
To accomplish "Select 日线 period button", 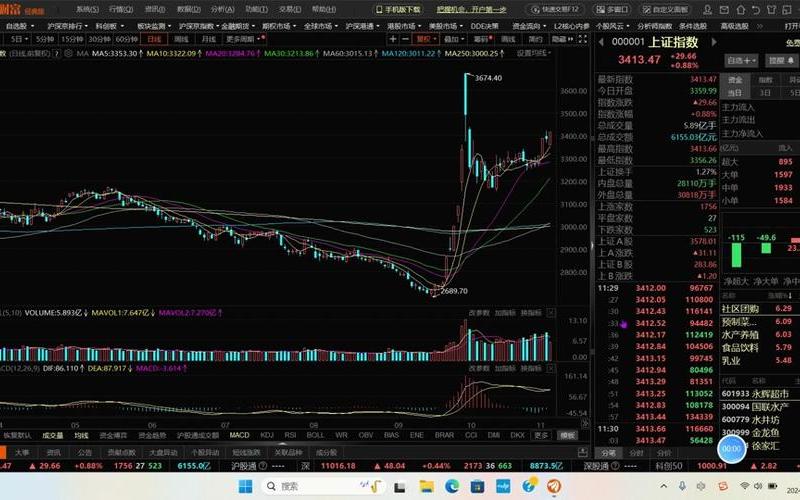I will (x=154, y=39).
